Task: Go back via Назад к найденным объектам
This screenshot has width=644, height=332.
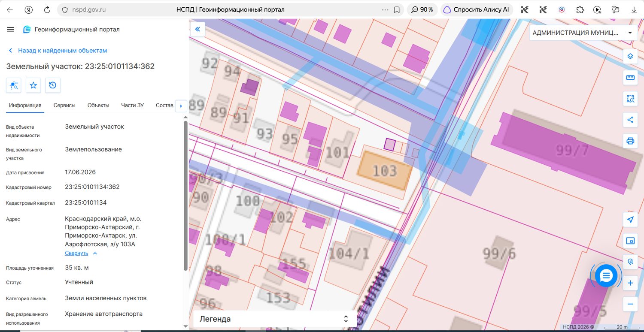Action: [x=58, y=50]
